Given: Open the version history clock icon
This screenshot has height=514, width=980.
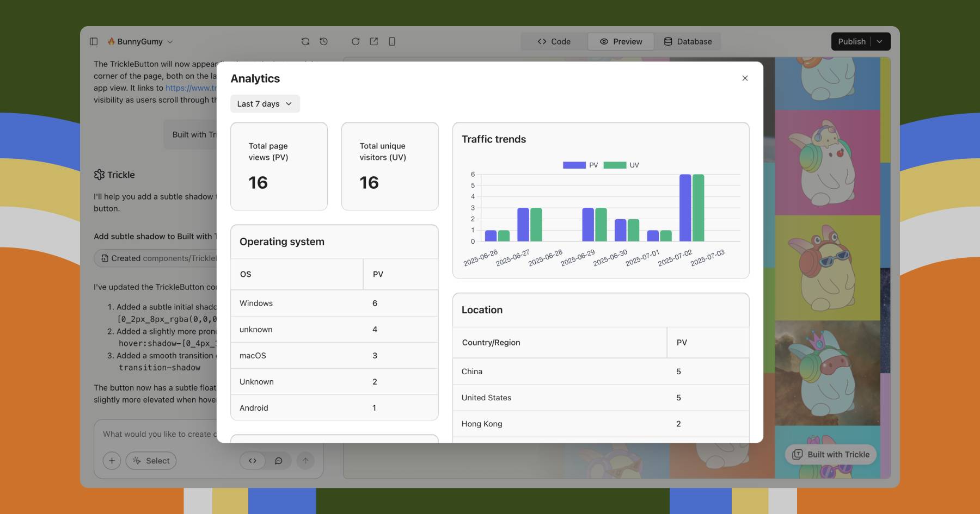Looking at the screenshot, I should coord(324,41).
